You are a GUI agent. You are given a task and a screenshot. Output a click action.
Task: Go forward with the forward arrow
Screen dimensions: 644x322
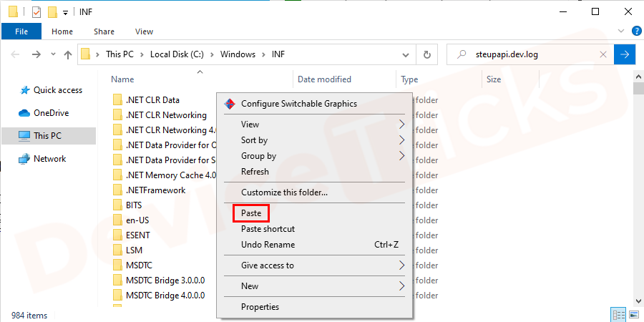[x=36, y=54]
